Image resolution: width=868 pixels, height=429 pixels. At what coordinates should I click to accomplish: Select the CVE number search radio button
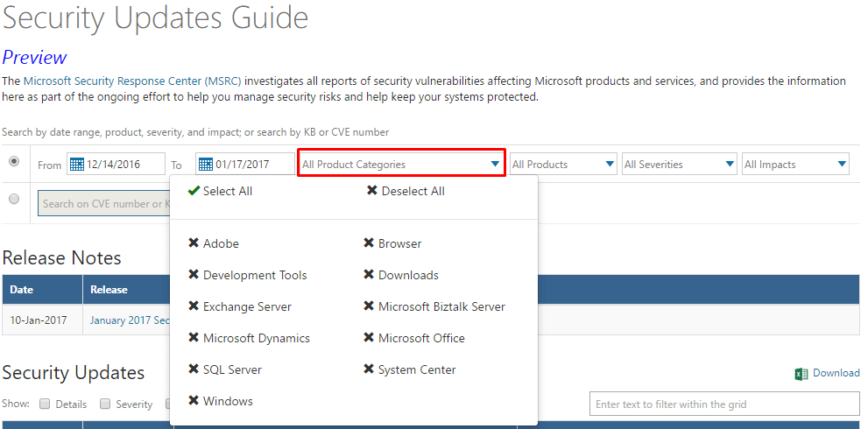(14, 200)
